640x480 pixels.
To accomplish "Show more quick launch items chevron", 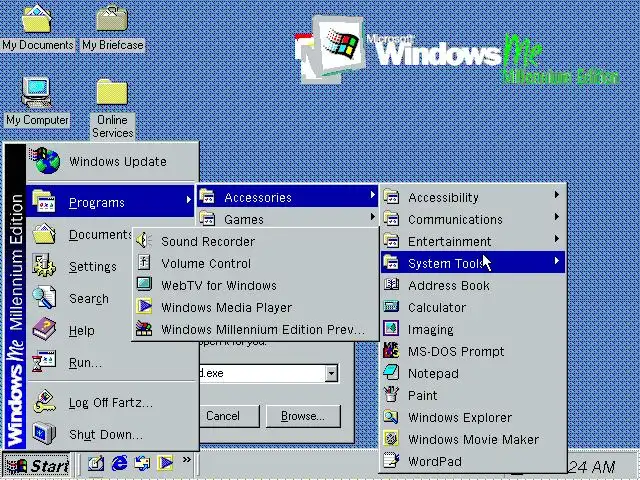I will coord(187,459).
